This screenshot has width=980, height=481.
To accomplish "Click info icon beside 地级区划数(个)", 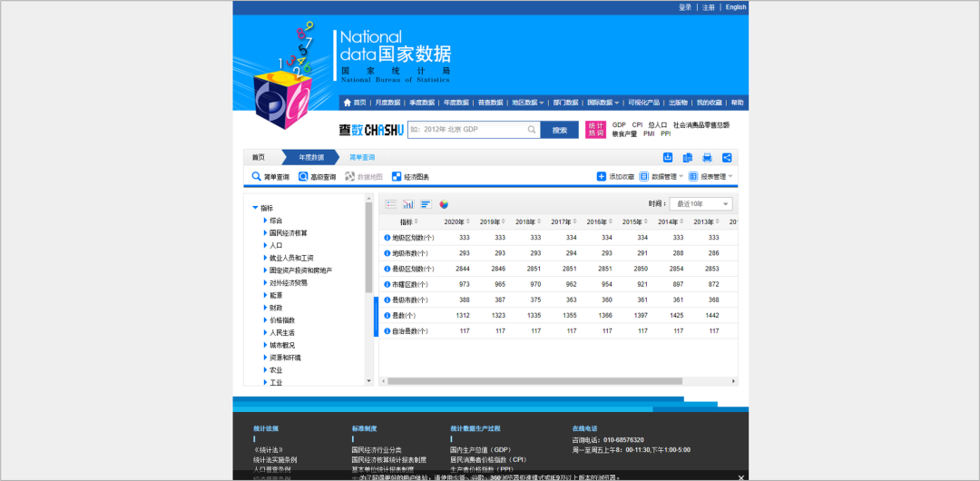I will pyautogui.click(x=387, y=238).
